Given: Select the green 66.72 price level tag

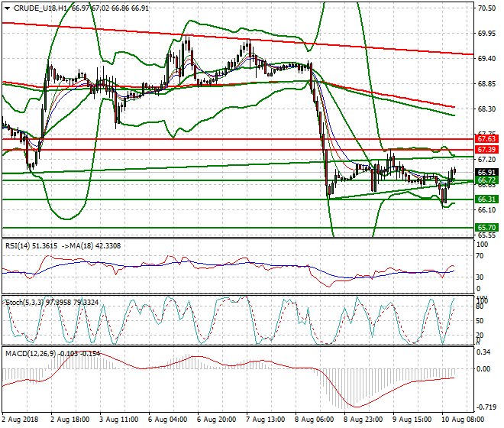Looking at the screenshot, I should [x=487, y=180].
